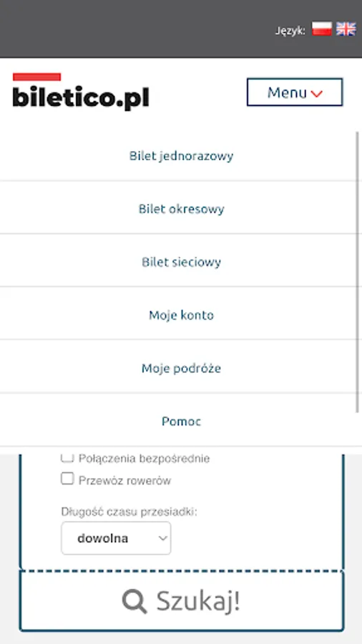
Task: Expand the arrow on Długość czasu przesiadki selector
Action: [162, 538]
